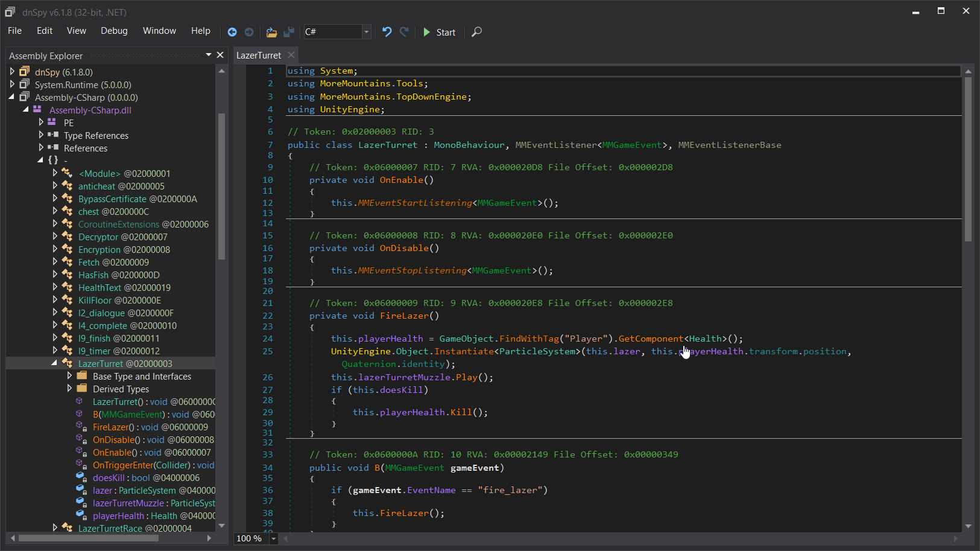The height and width of the screenshot is (551, 980).
Task: Click the FireLazer private method icon
Action: coord(81,427)
